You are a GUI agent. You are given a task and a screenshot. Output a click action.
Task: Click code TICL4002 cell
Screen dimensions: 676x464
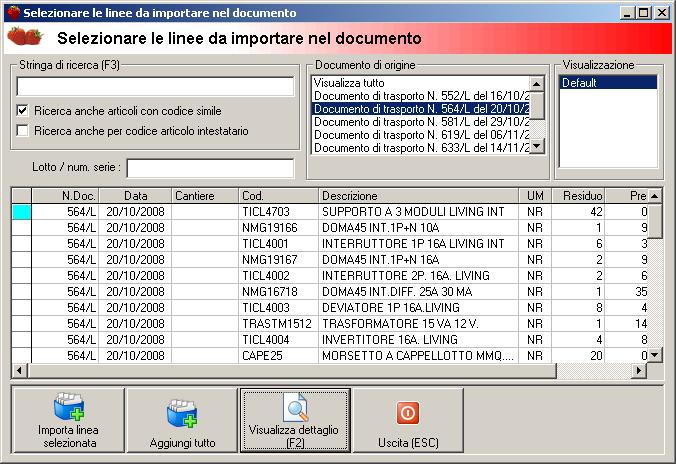279,276
